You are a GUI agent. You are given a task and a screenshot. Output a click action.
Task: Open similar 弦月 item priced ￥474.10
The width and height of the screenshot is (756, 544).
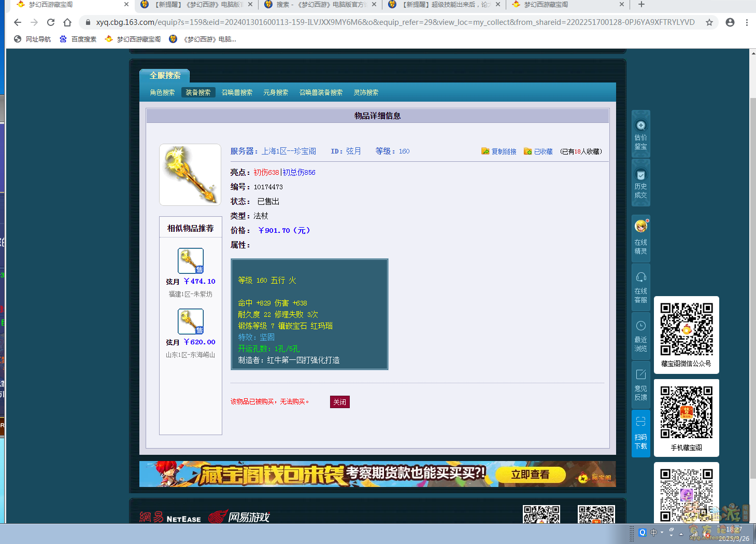coord(191,261)
